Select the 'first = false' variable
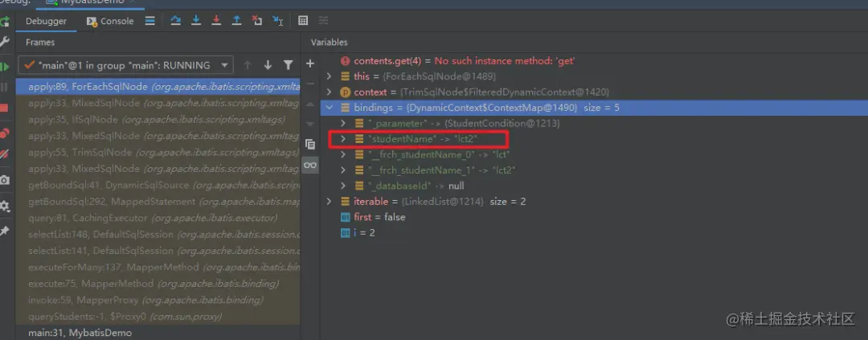This screenshot has width=868, height=340. pos(594,217)
